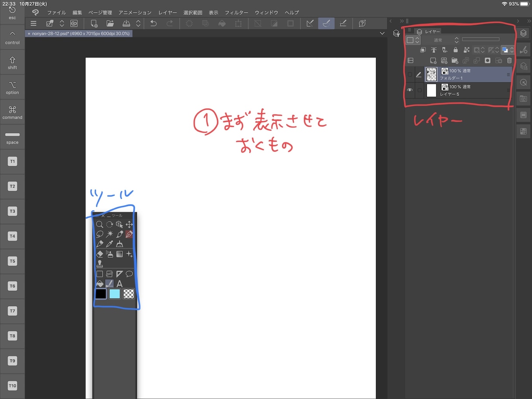Toggle Lock transparent pixels icon

coord(467,50)
